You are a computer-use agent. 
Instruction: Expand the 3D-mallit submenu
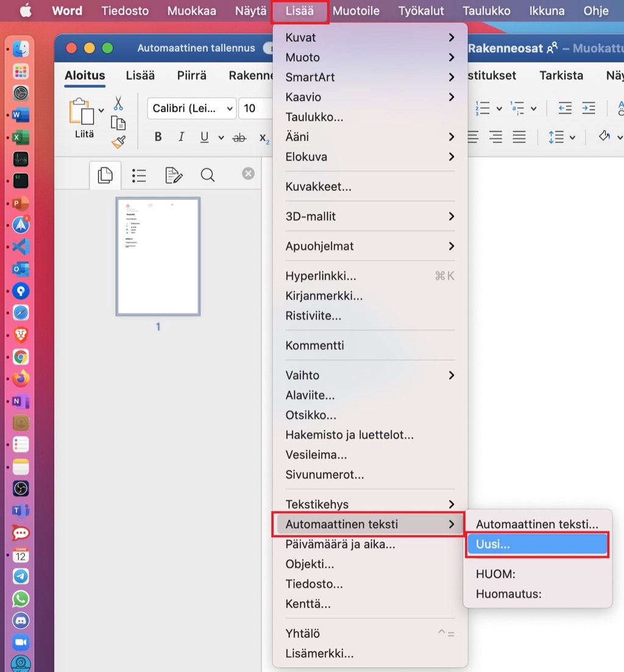pos(370,216)
